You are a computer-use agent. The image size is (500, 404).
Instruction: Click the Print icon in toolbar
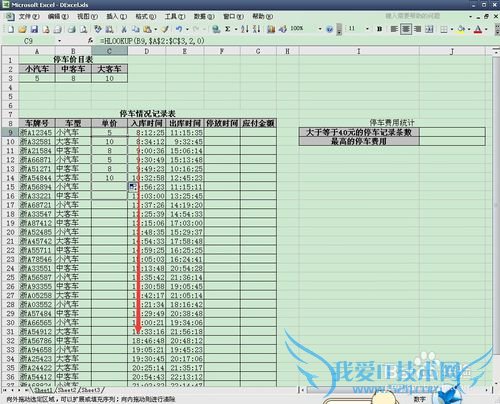[x=72, y=29]
